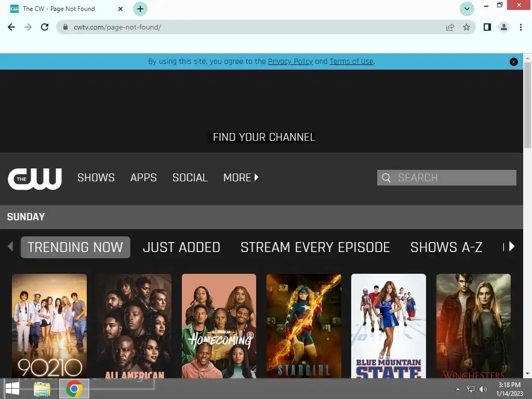Click the browser forward arrow

(28, 27)
